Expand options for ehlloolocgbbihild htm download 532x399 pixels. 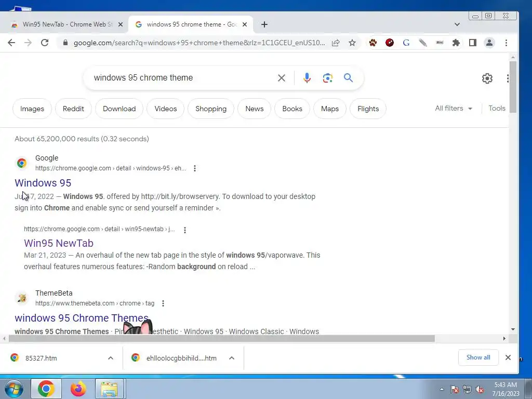pos(232,358)
